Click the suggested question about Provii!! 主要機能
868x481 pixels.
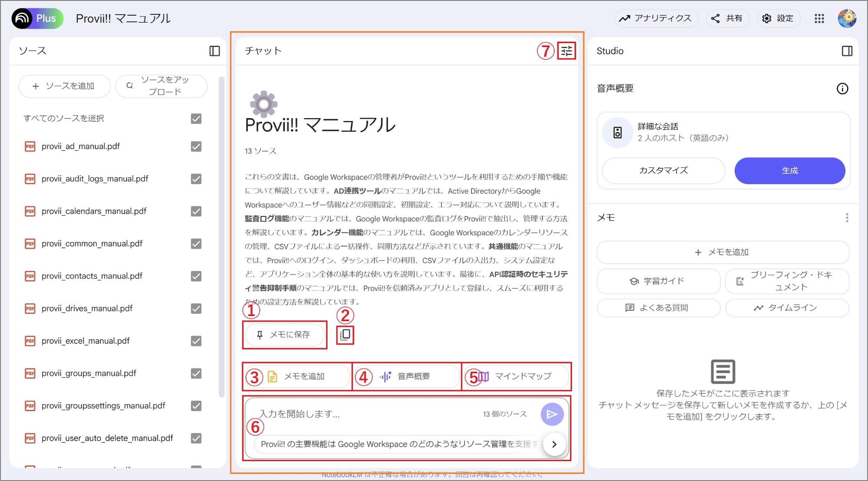[x=399, y=444]
